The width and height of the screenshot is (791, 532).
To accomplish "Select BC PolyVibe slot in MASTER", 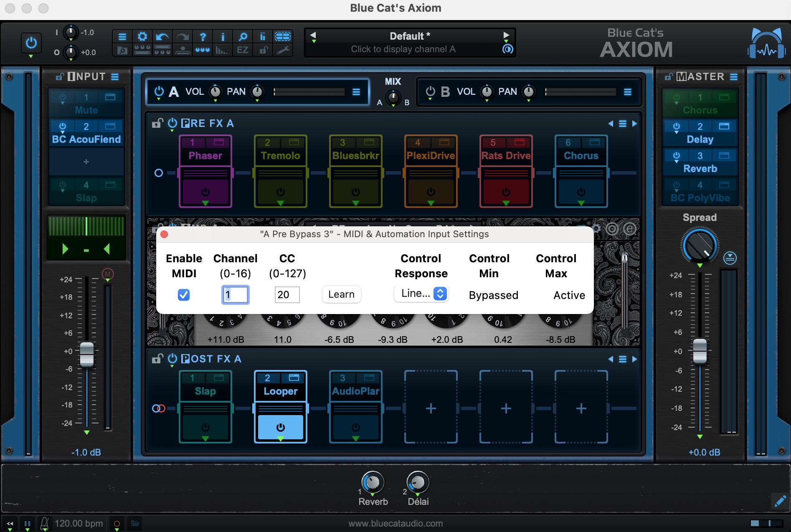I will tap(700, 198).
